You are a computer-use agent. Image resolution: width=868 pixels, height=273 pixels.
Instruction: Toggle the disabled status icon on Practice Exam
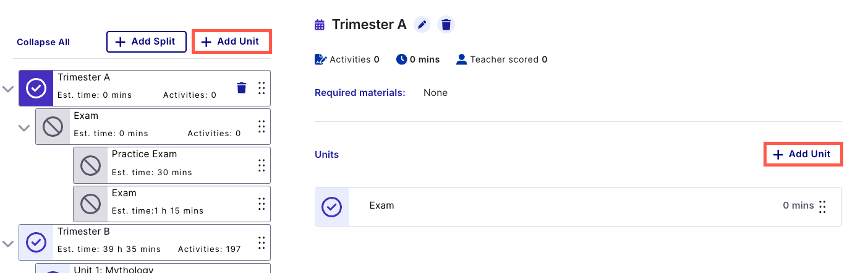click(91, 165)
